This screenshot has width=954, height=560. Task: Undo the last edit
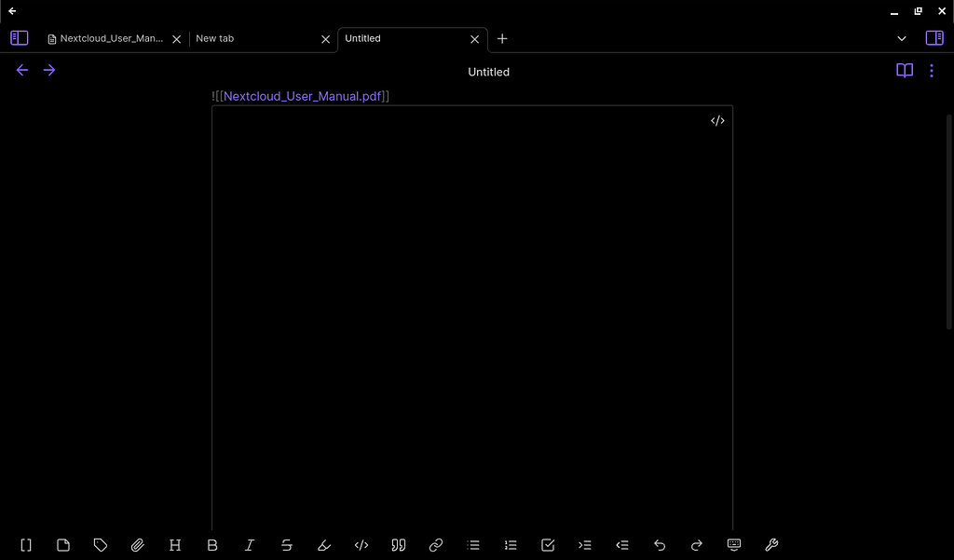click(659, 545)
